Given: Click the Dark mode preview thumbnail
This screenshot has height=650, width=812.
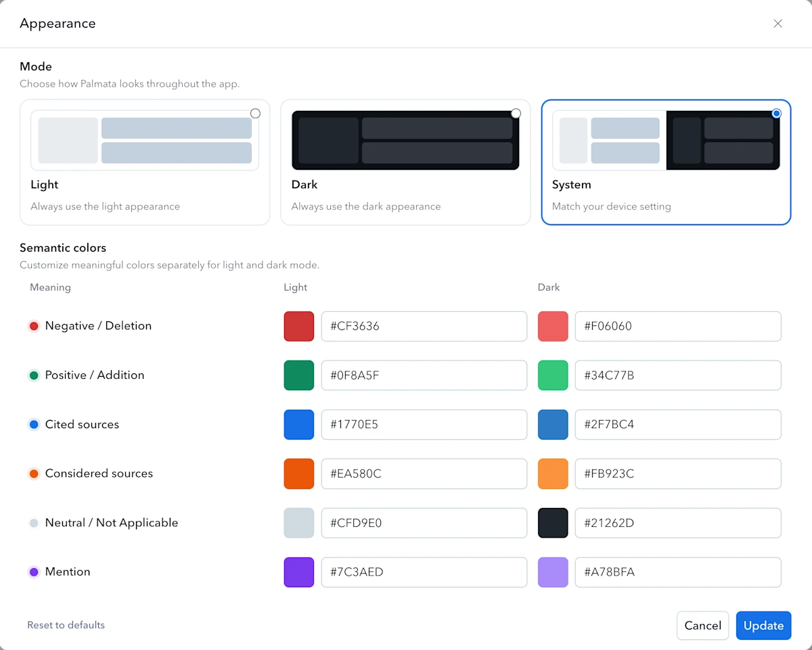Looking at the screenshot, I should [405, 140].
